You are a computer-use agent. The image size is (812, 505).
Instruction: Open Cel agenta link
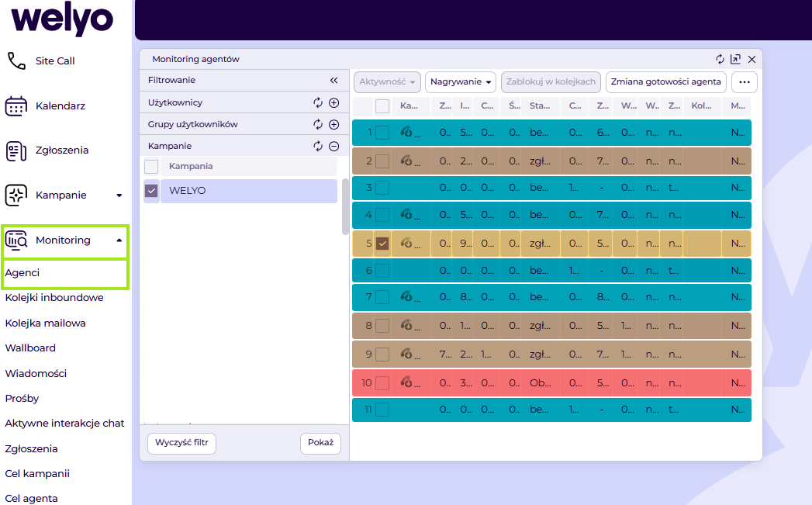(x=31, y=498)
